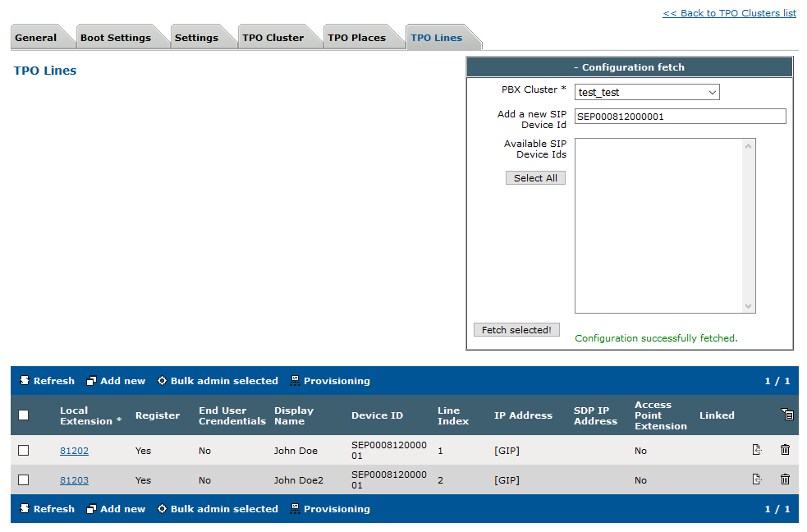
Task: Open the PBX Cluster dropdown
Action: click(647, 93)
